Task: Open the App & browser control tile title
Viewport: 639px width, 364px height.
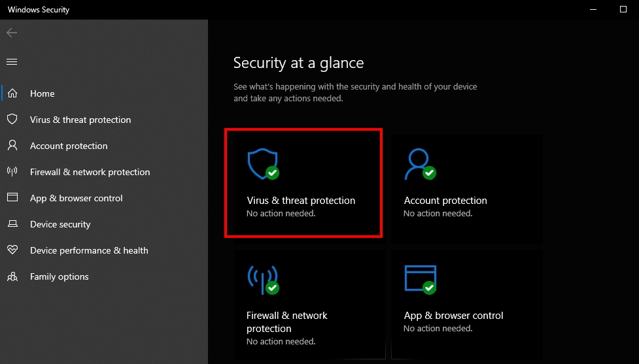Action: (x=453, y=316)
